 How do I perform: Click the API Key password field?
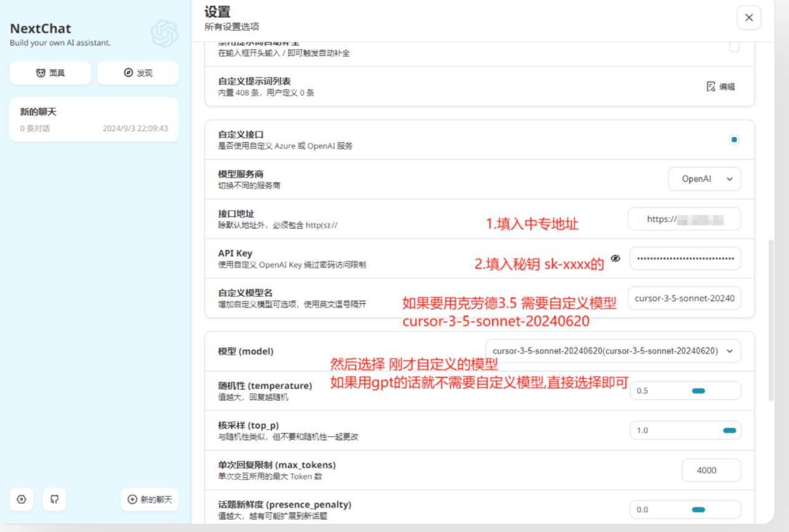(685, 258)
